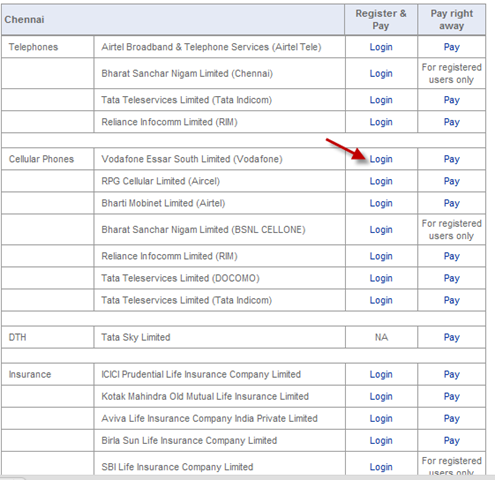This screenshot has width=495, height=480.
Task: Click Pay for Tata Indicom under Cellular Phones
Action: [452, 300]
